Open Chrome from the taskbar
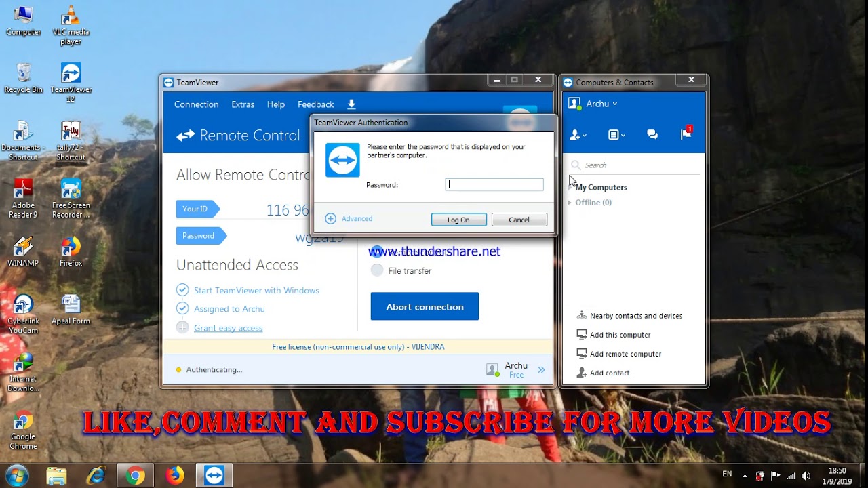This screenshot has height=488, width=868. (x=135, y=476)
